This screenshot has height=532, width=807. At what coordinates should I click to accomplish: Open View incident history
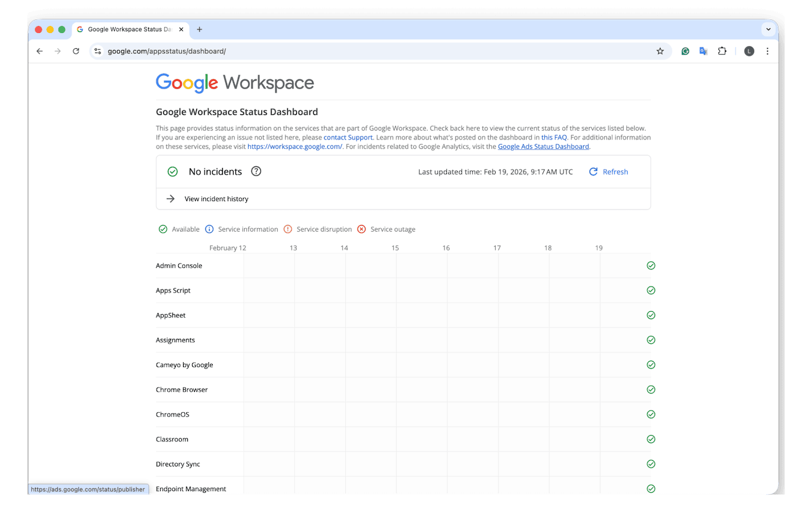coord(217,199)
